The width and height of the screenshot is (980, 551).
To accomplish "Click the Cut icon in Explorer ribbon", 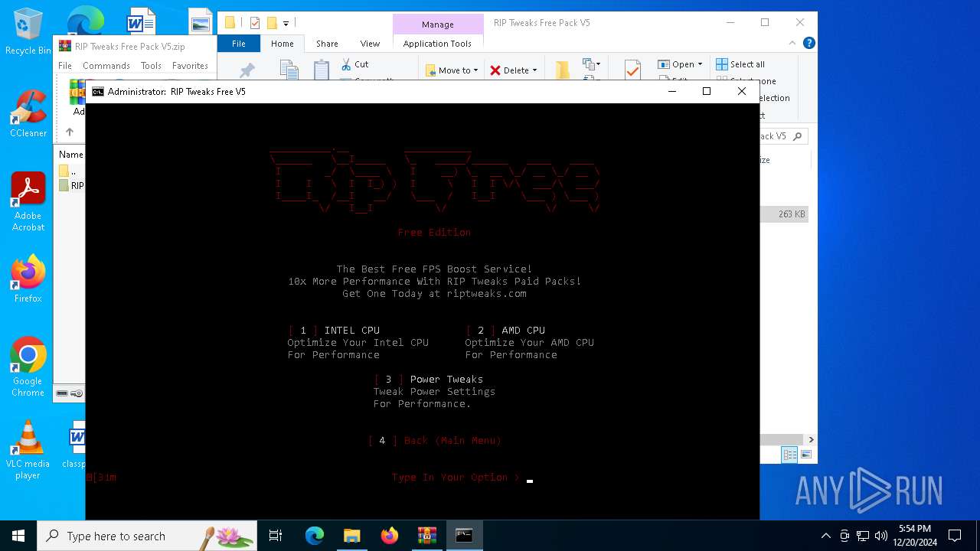I will tap(355, 64).
